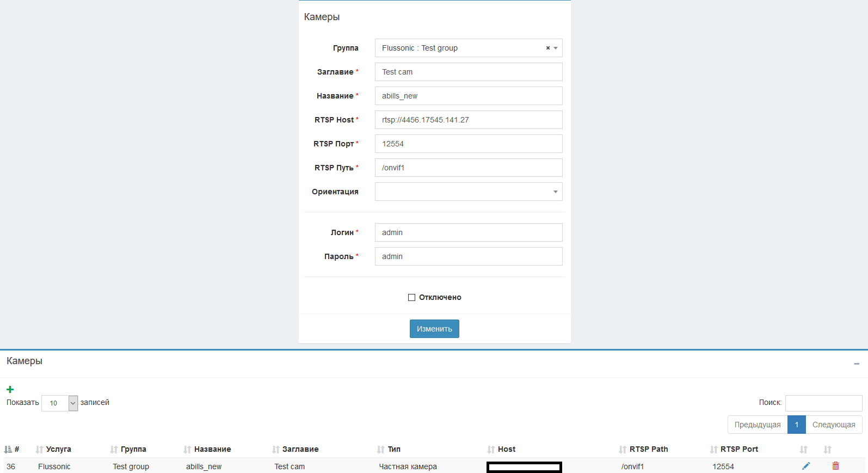Focus the RTSP Host input field

click(468, 120)
